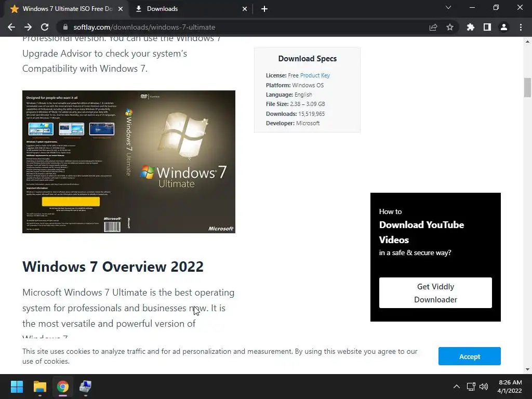
Task: Click the Chrome taskbar icon
Action: (x=63, y=387)
